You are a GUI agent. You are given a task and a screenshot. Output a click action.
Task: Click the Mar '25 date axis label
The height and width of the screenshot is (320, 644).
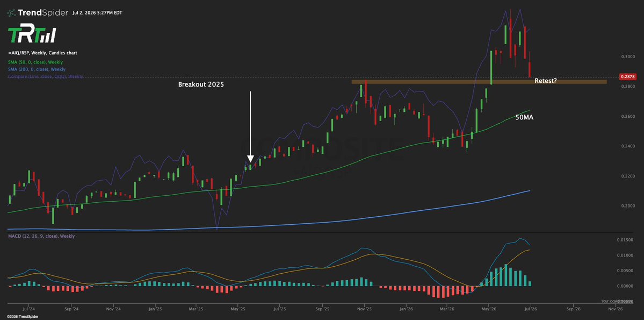point(197,308)
